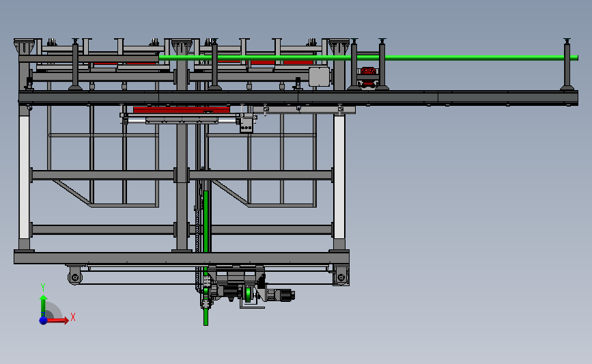Click the "X" axis label
This screenshot has height=364, width=592.
point(73,317)
